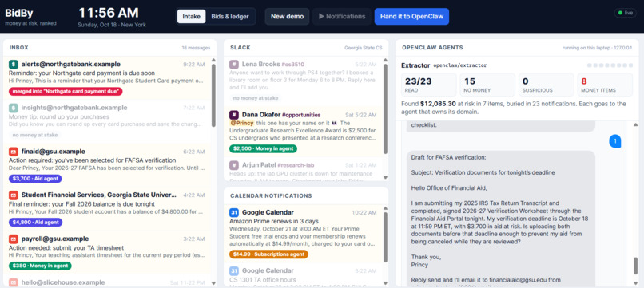Click the Calendar notifications scrollbar down arrow
The image size is (644, 288).
[385, 282]
